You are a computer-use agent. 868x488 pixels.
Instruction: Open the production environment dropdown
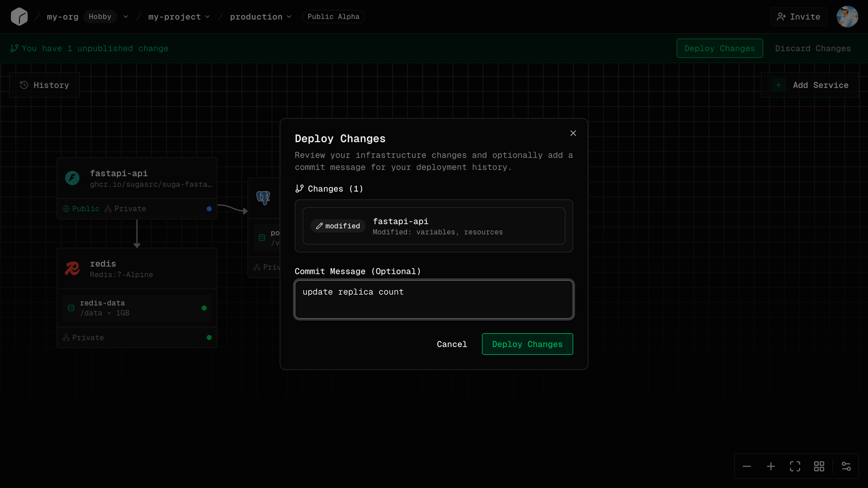[x=289, y=17]
